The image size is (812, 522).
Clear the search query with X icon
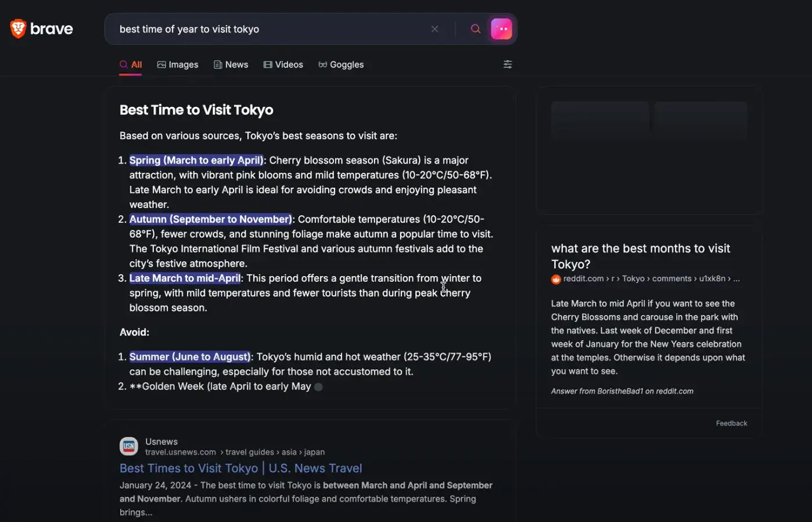pyautogui.click(x=434, y=29)
